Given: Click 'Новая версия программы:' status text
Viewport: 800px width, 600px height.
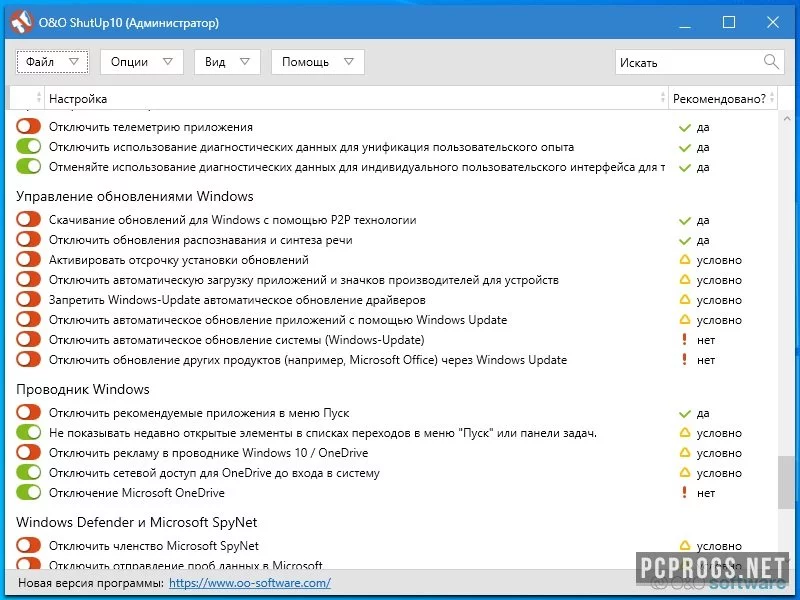Looking at the screenshot, I should (91, 583).
